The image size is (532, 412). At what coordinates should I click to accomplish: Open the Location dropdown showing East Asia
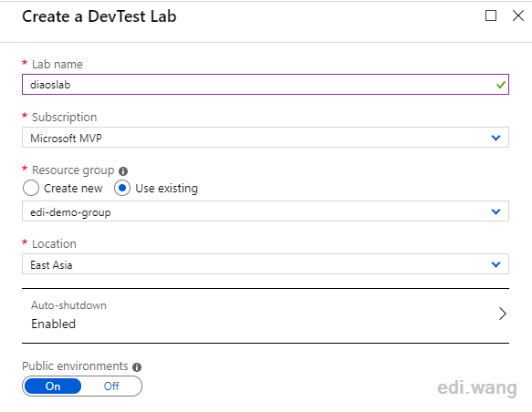pyautogui.click(x=266, y=264)
